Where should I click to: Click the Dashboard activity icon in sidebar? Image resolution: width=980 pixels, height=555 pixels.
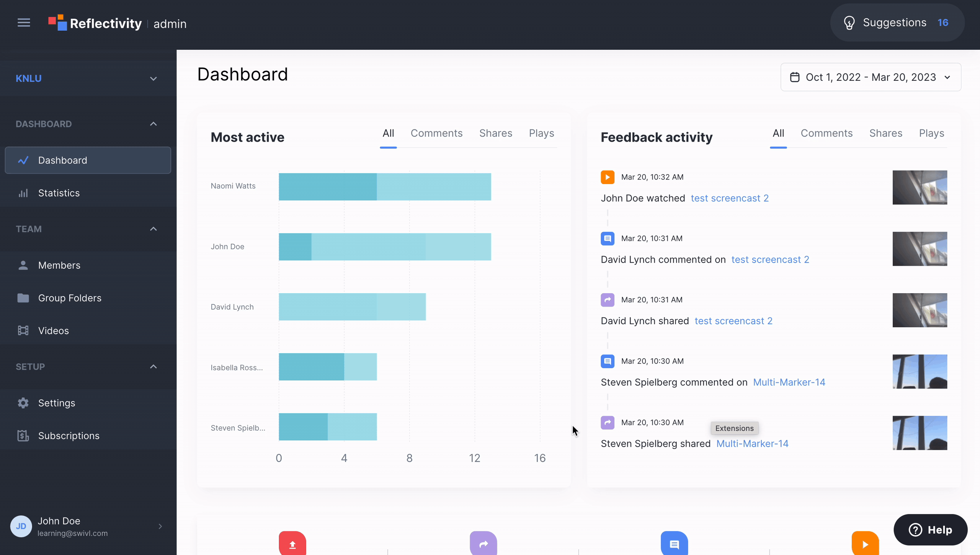[x=24, y=160]
